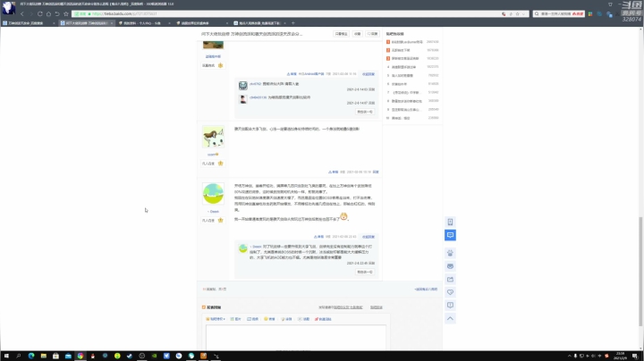Expand the 贴吧特权 dropdown in editor toolbar

point(216,319)
